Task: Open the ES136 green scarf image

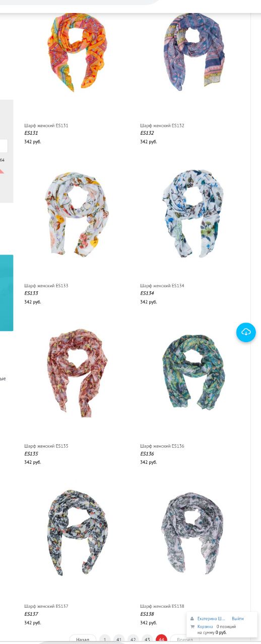Action: (x=193, y=373)
